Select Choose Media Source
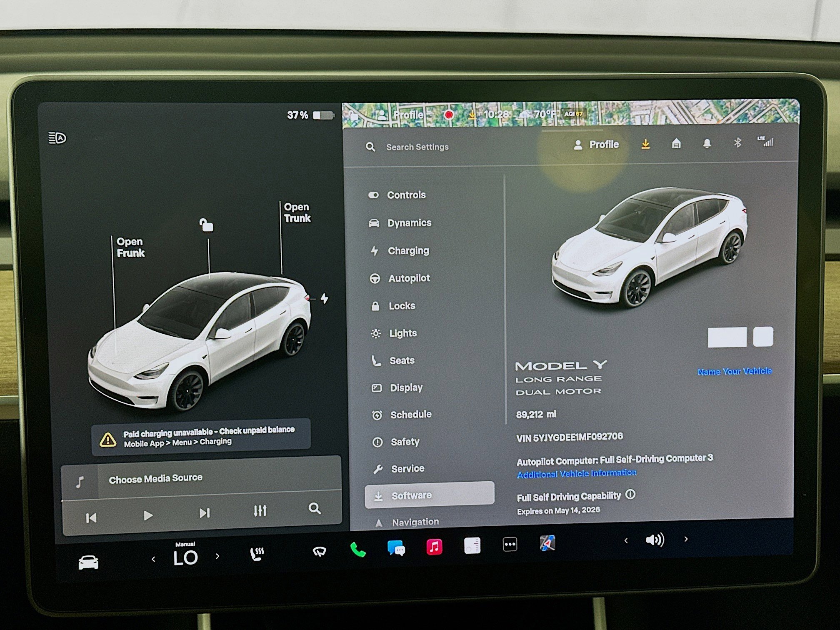840x630 pixels. (x=155, y=478)
